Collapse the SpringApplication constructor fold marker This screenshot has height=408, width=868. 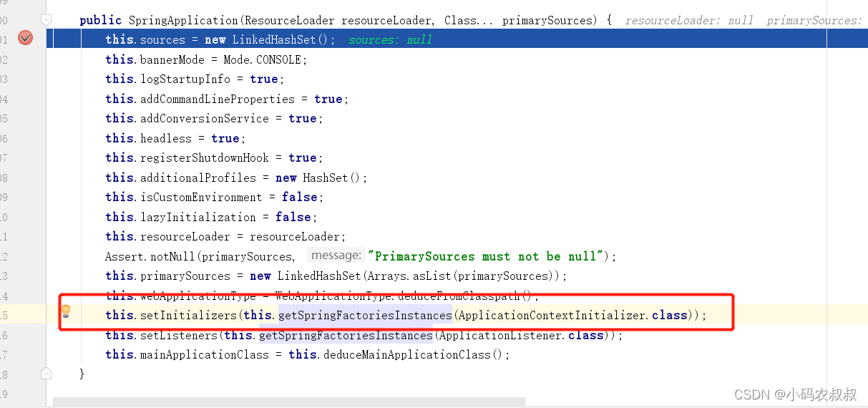[x=47, y=19]
